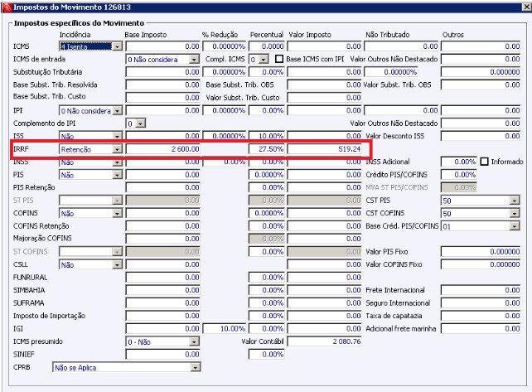The height and width of the screenshot is (392, 532).
Task: Click Valor COFINS Fixo field
Action: [x=481, y=264]
